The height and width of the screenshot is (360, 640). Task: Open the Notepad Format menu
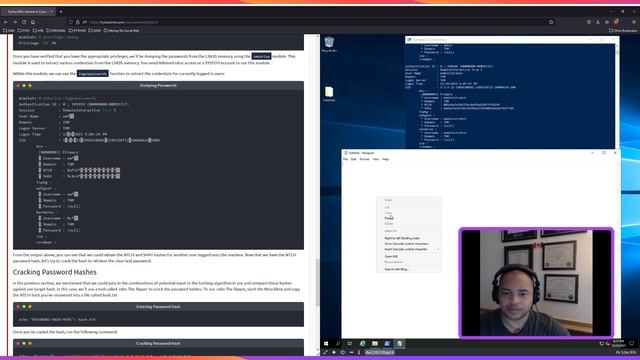point(364,159)
